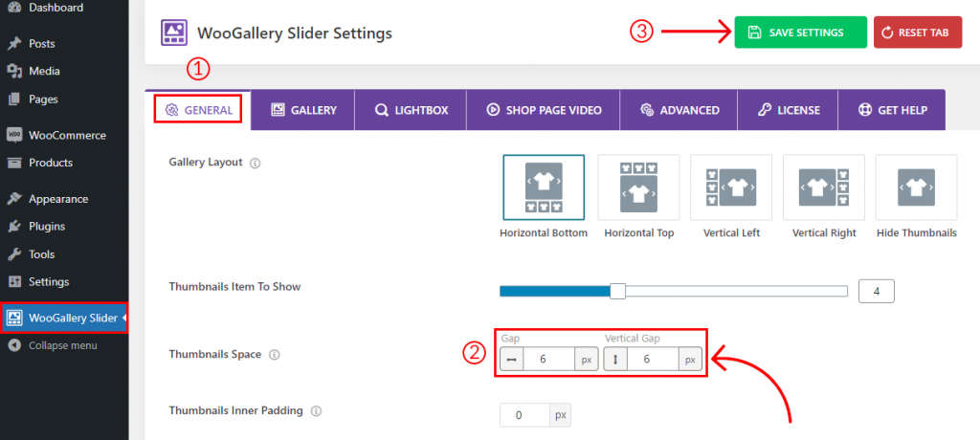Click the Vertical Gap value field
This screenshot has width=980, height=440.
coord(653,360)
